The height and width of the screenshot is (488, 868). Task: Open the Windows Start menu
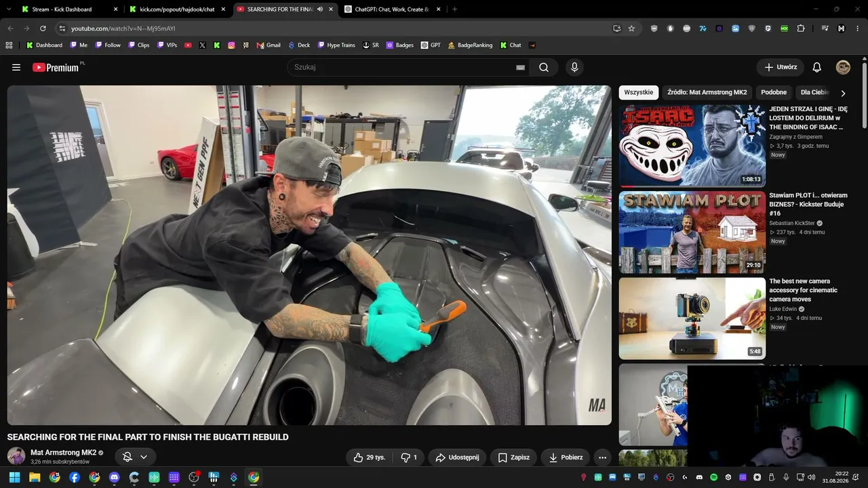[14, 477]
